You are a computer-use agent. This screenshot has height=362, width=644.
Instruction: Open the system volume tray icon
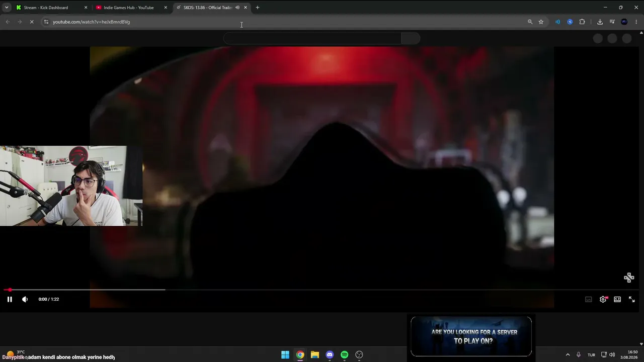pos(612,355)
